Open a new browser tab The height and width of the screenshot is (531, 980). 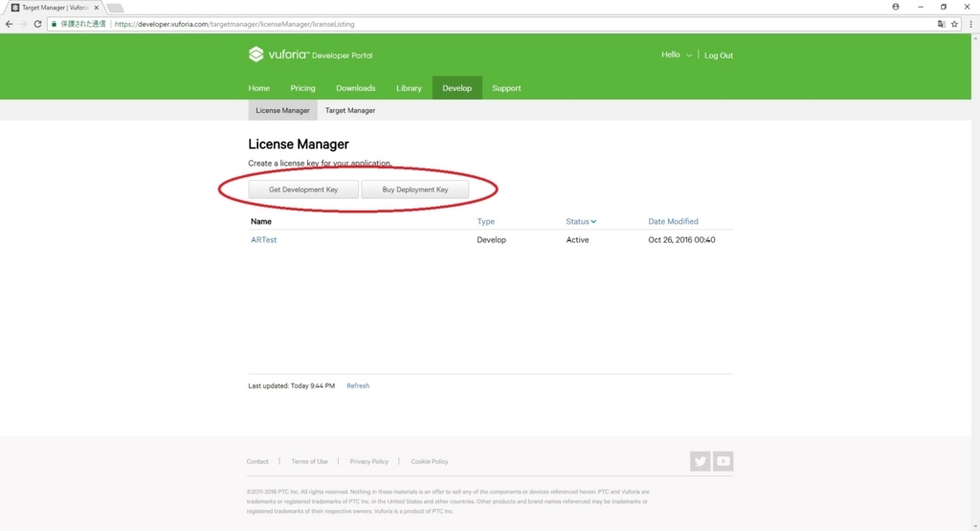tap(116, 8)
